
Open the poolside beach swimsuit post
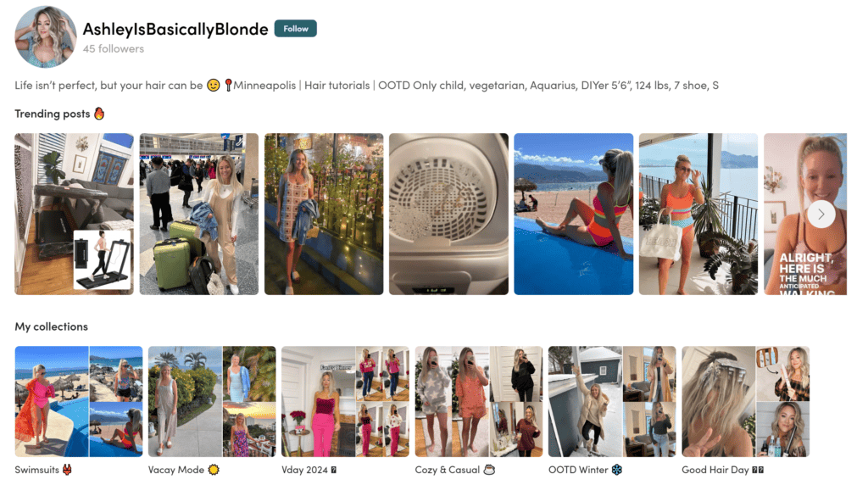pyautogui.click(x=574, y=214)
